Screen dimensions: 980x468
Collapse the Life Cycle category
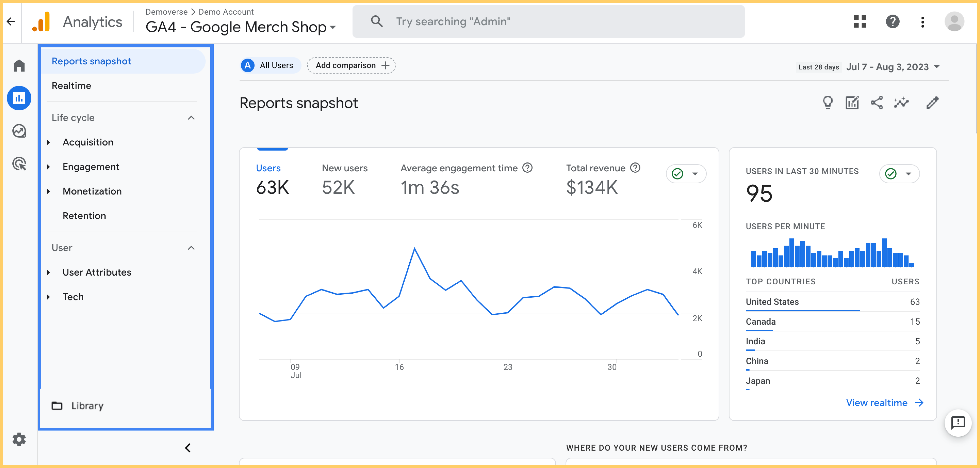[193, 118]
